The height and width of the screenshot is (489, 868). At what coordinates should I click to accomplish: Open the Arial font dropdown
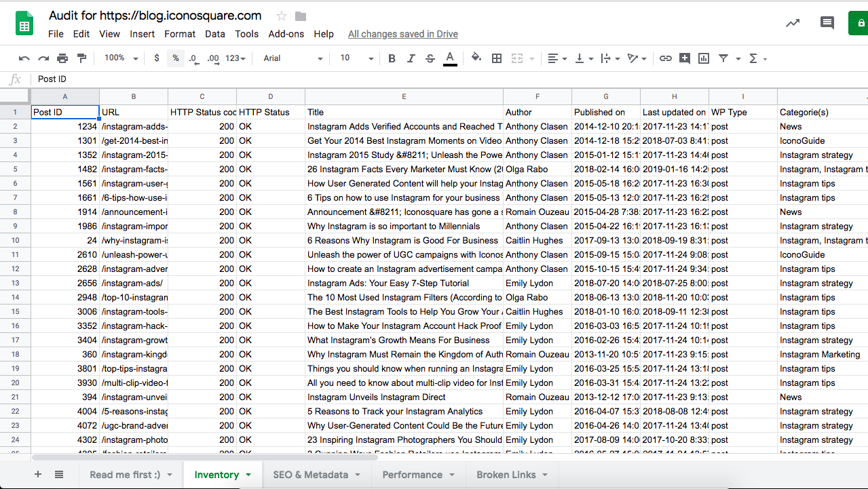(x=293, y=58)
